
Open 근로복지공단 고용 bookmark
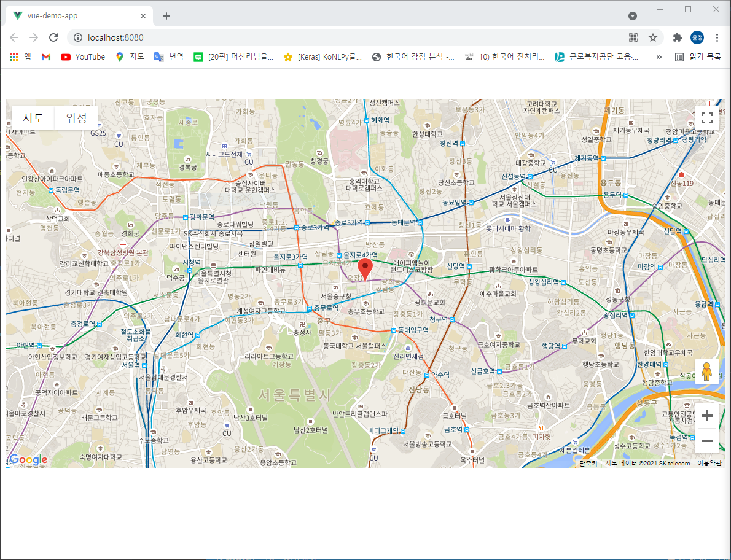pos(596,57)
